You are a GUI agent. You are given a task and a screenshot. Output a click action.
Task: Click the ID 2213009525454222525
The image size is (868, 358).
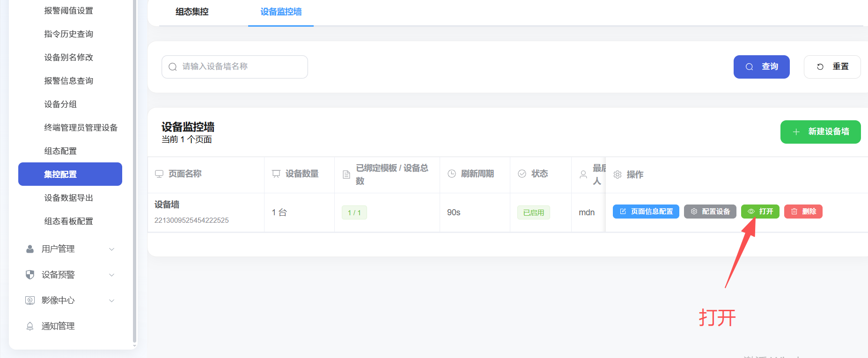click(x=191, y=220)
